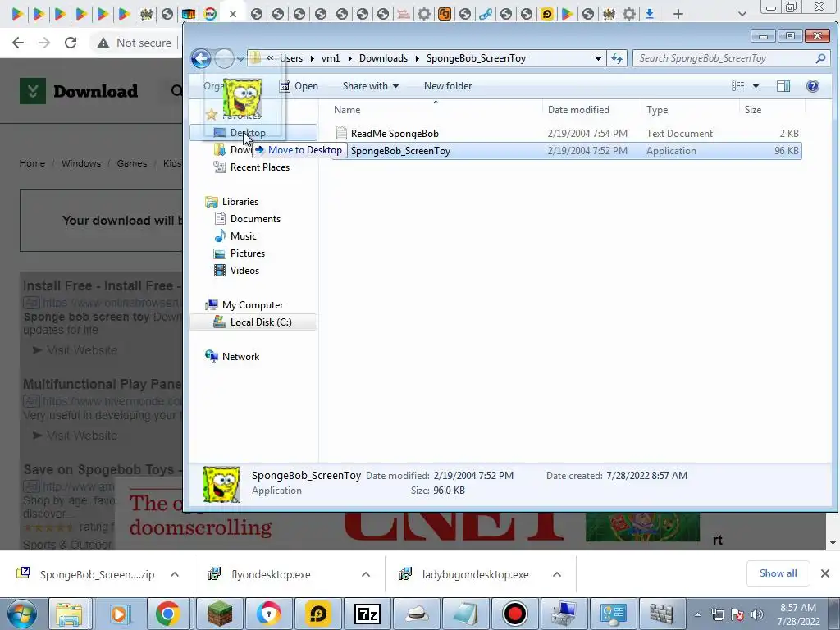This screenshot has width=840, height=630.
Task: Click Home breadcrumb on the webpage
Action: (x=32, y=163)
